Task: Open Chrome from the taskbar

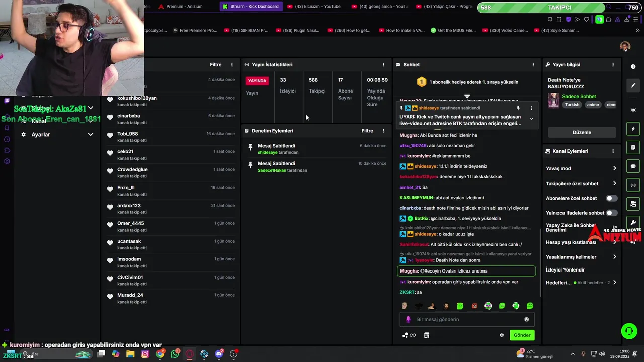Action: [x=160, y=354]
